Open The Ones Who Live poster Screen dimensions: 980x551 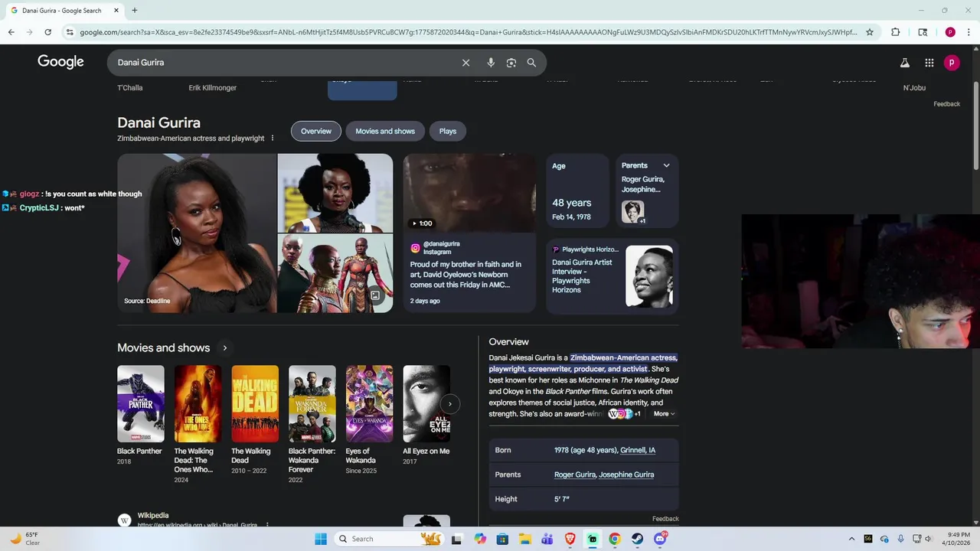click(x=198, y=403)
